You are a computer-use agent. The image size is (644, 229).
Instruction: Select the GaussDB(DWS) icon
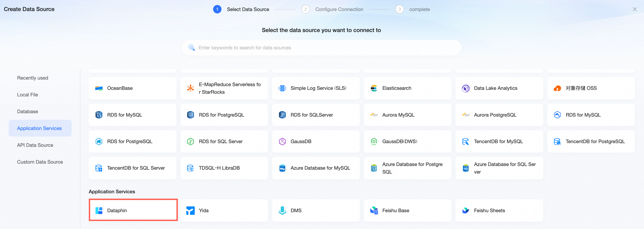point(374,142)
